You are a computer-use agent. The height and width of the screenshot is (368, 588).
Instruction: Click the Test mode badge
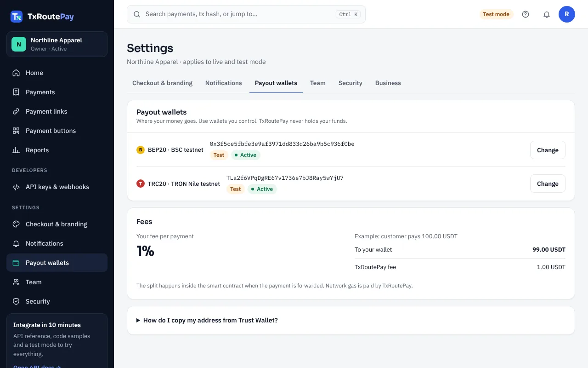coord(496,14)
